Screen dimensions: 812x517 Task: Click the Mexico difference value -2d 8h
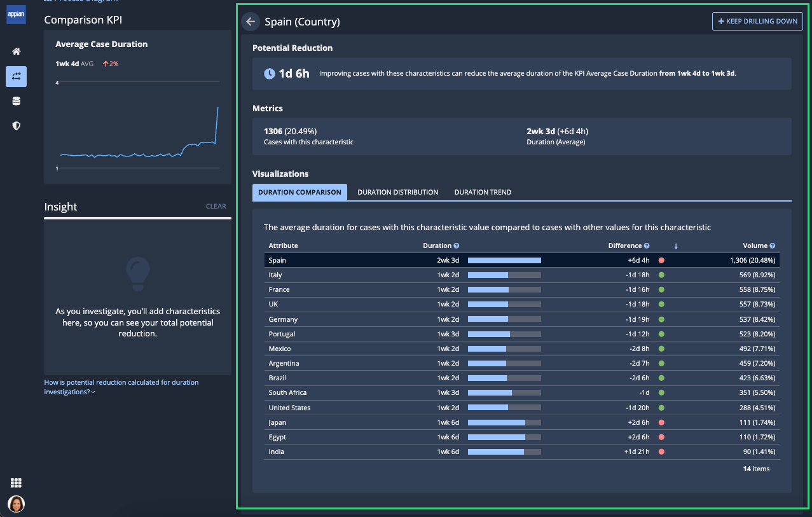(x=639, y=348)
